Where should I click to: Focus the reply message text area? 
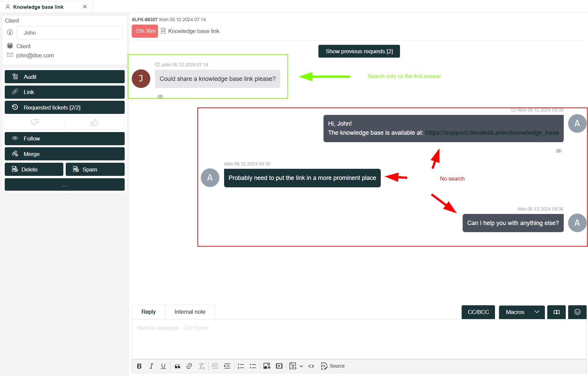359,339
